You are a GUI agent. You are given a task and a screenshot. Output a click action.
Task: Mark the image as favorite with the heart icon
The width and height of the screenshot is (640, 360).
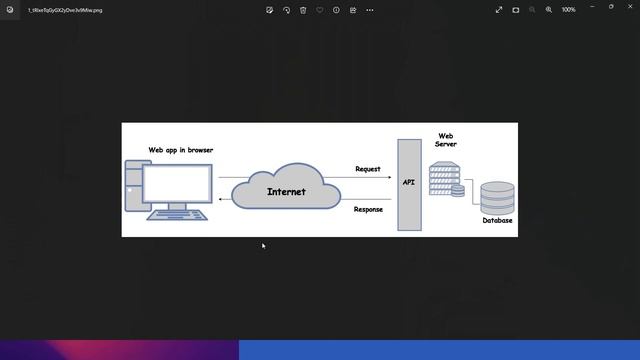point(320,10)
